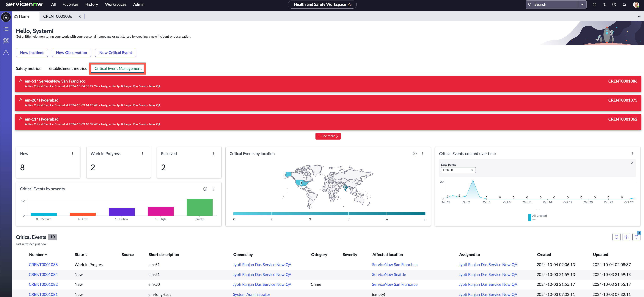The width and height of the screenshot is (644, 297).
Task: Open the Home icon in left sidebar
Action: coord(6,17)
